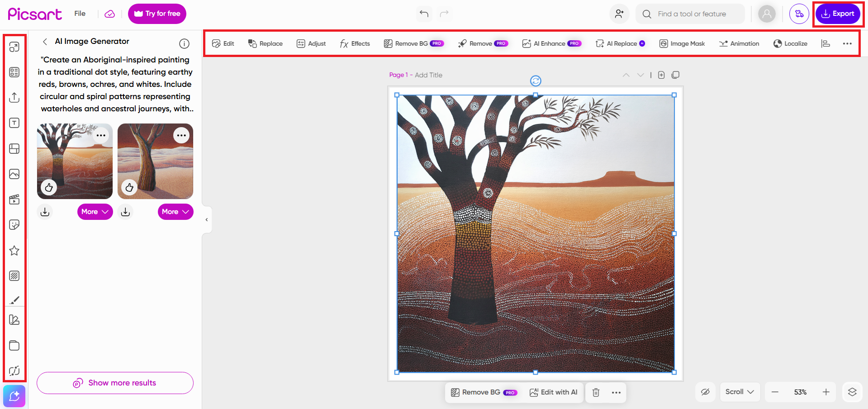Select the Text tool in left sidebar
Viewport: 868px width, 409px height.
14,123
